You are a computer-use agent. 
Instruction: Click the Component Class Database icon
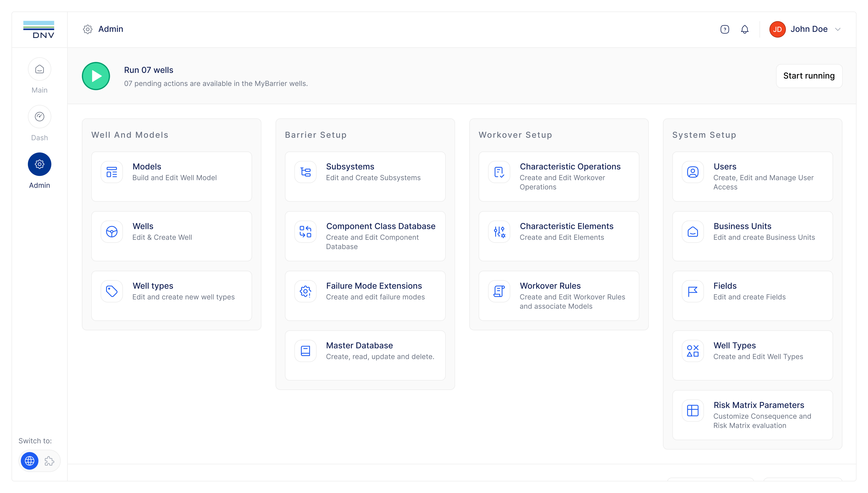point(306,231)
